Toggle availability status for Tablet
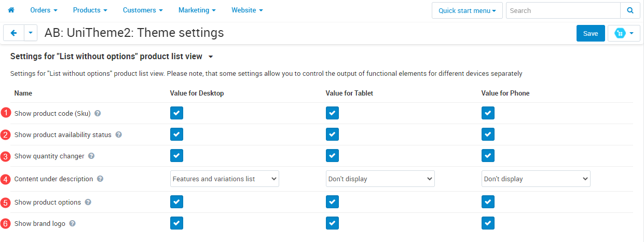Screen dimensions: 644x242 click(332, 135)
